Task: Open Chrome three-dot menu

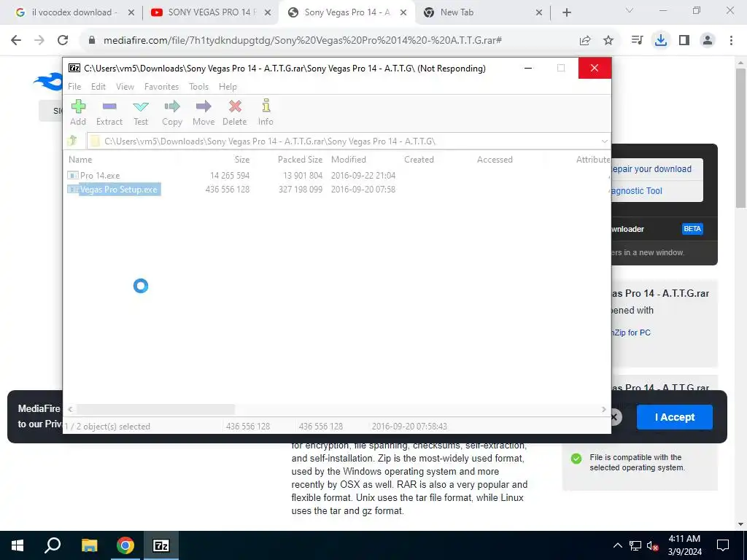Action: 731,41
